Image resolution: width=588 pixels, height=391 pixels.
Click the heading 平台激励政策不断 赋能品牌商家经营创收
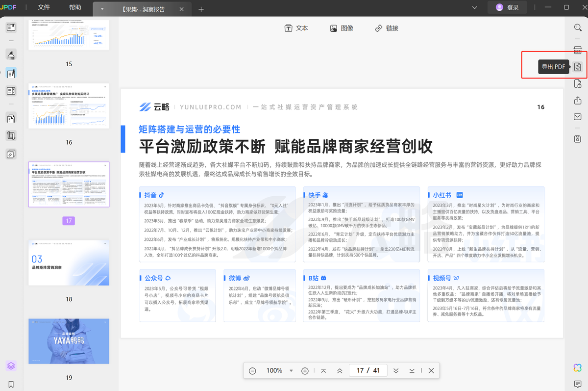[x=286, y=146]
